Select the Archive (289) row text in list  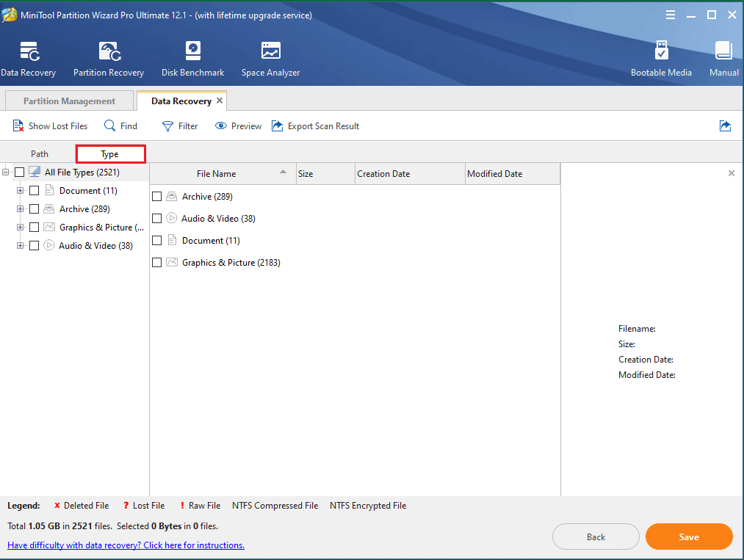[207, 196]
